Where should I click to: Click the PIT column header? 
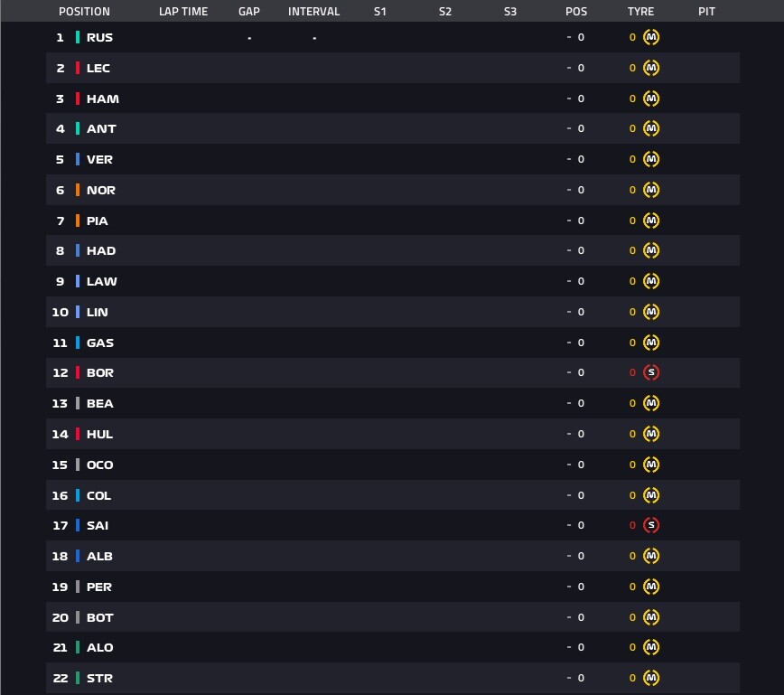706,12
